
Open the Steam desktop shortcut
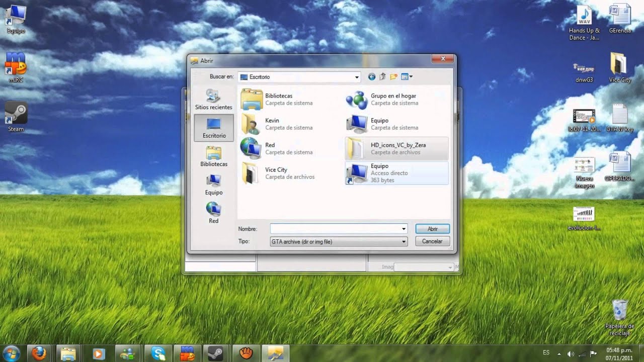pos(16,117)
